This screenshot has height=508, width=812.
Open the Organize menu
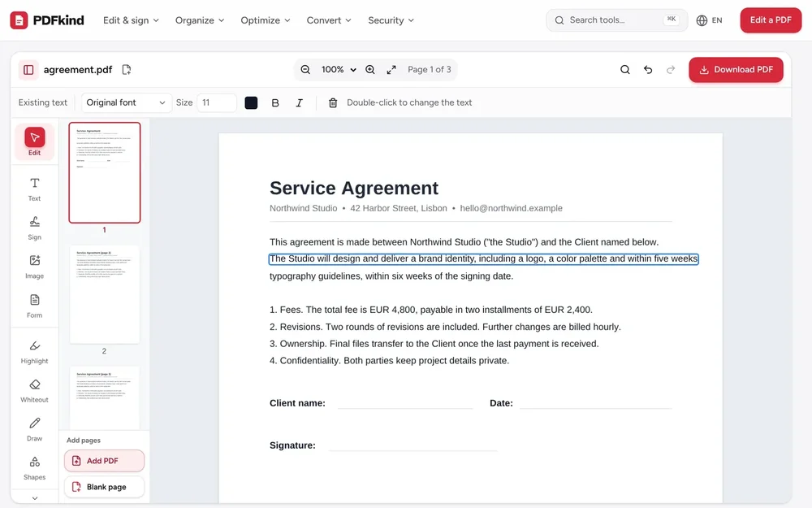(200, 20)
